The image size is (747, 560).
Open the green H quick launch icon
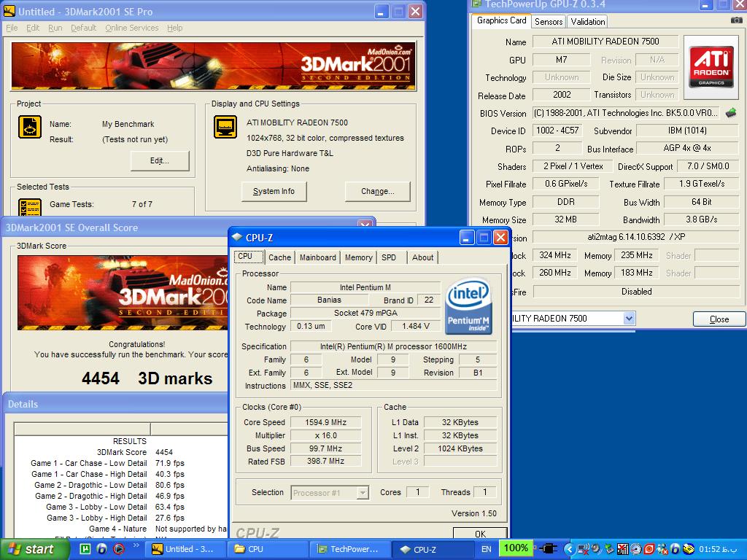85,549
